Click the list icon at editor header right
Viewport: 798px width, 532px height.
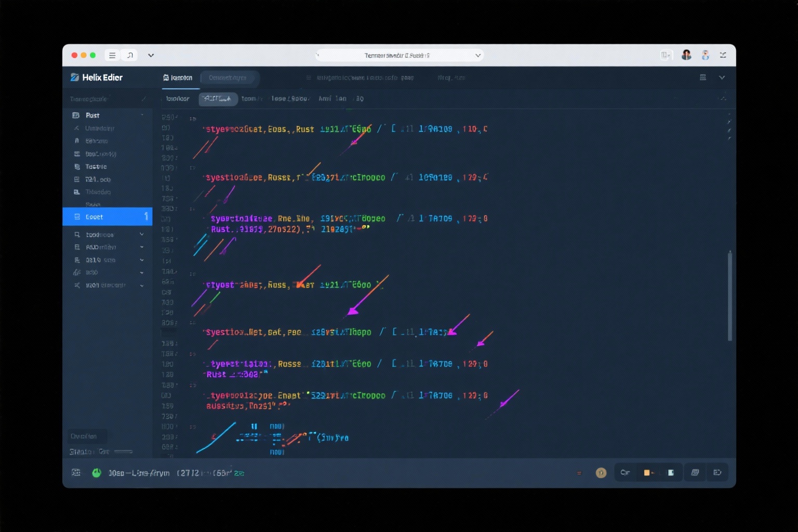click(703, 77)
